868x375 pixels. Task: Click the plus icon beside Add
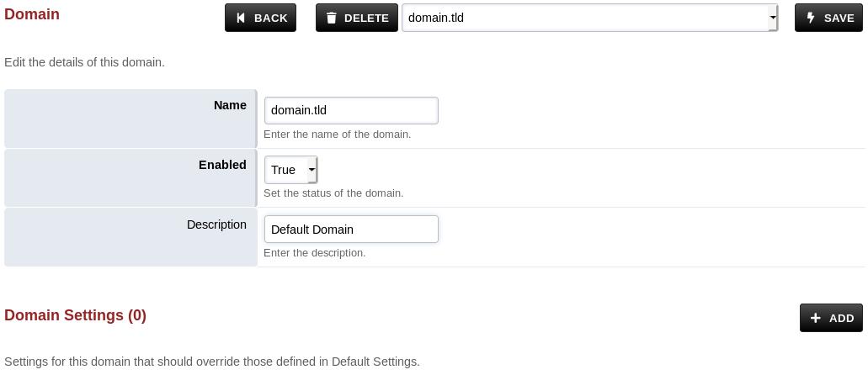point(815,318)
